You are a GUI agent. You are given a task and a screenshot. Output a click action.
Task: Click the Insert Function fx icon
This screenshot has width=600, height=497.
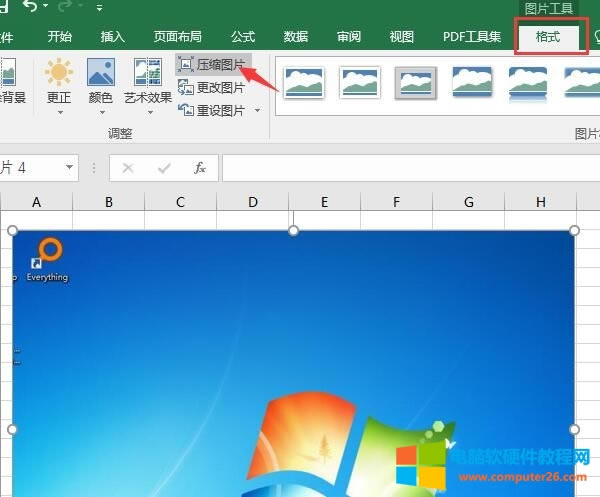pos(200,168)
